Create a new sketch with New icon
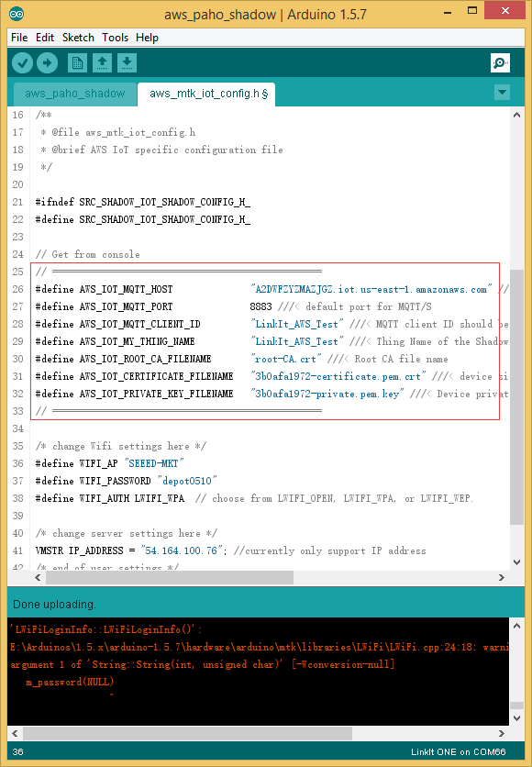 pyautogui.click(x=77, y=62)
